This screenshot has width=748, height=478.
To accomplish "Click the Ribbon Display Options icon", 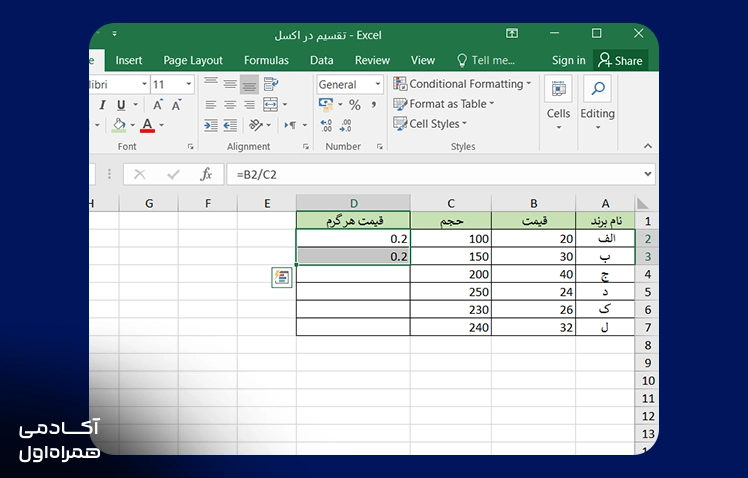I will click(512, 33).
